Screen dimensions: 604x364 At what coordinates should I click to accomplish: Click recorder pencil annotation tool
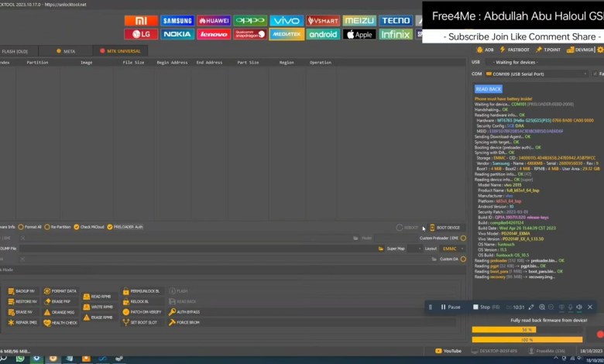point(531,307)
